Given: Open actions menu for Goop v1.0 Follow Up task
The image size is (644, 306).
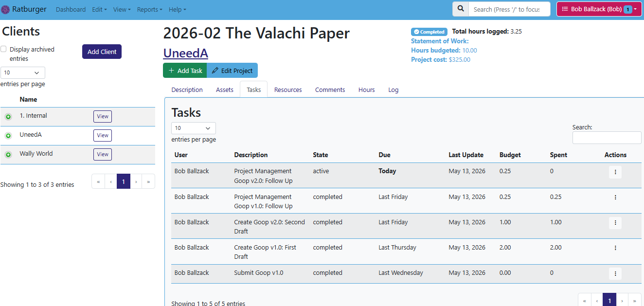Looking at the screenshot, I should click(x=615, y=198).
